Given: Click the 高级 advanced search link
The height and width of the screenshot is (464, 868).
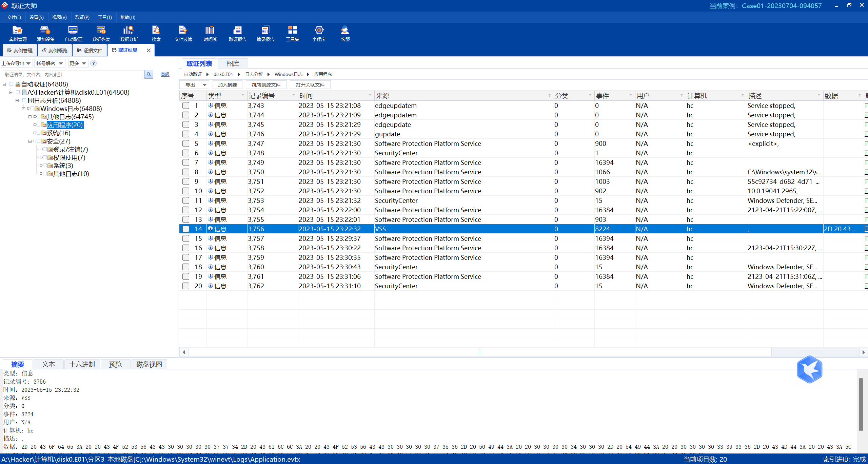Looking at the screenshot, I should tap(165, 75).
